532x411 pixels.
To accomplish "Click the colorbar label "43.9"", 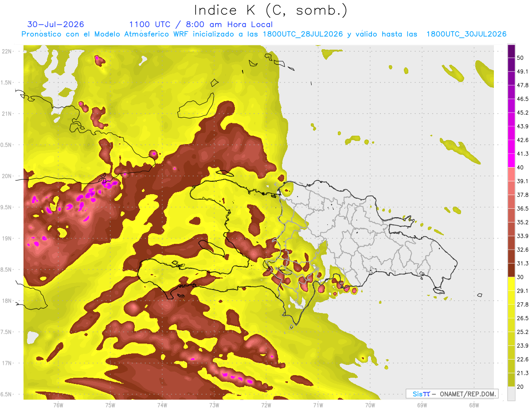I will (522, 126).
